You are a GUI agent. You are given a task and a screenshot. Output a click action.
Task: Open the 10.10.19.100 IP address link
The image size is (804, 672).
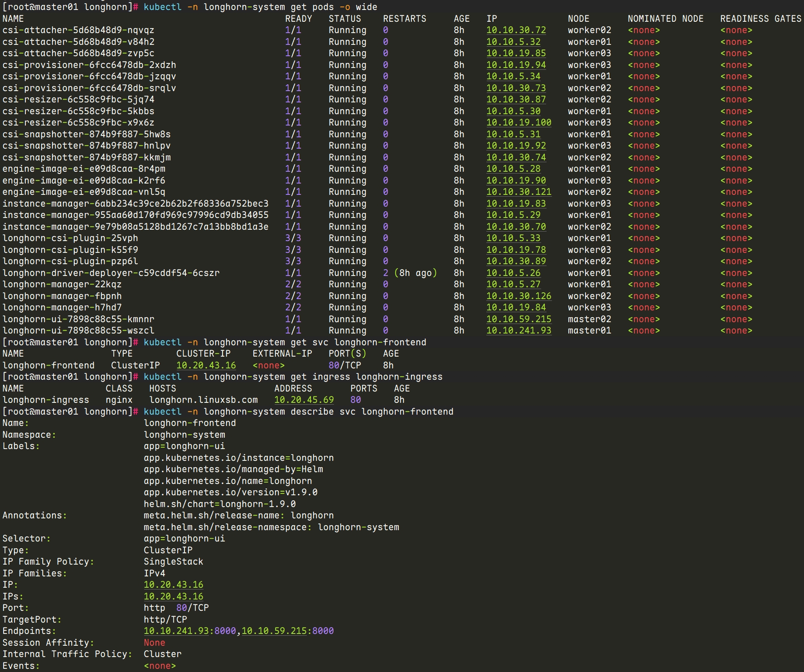click(518, 123)
